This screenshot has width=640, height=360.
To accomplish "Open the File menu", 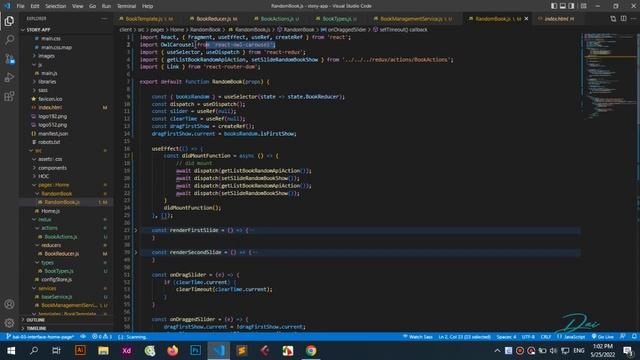I will (20, 6).
